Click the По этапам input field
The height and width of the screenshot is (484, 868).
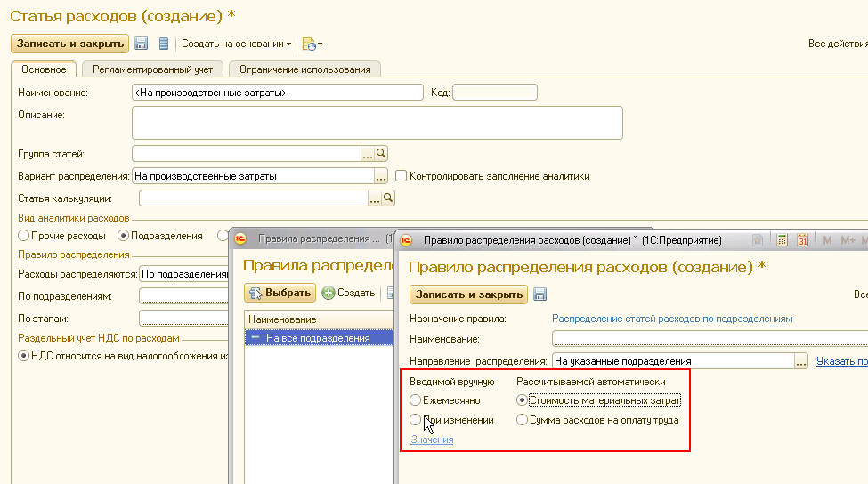click(x=183, y=318)
